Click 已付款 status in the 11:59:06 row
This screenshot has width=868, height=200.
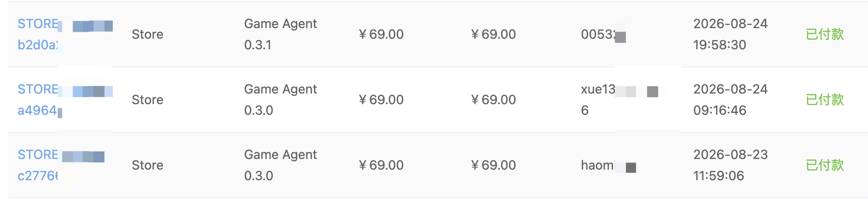click(825, 165)
